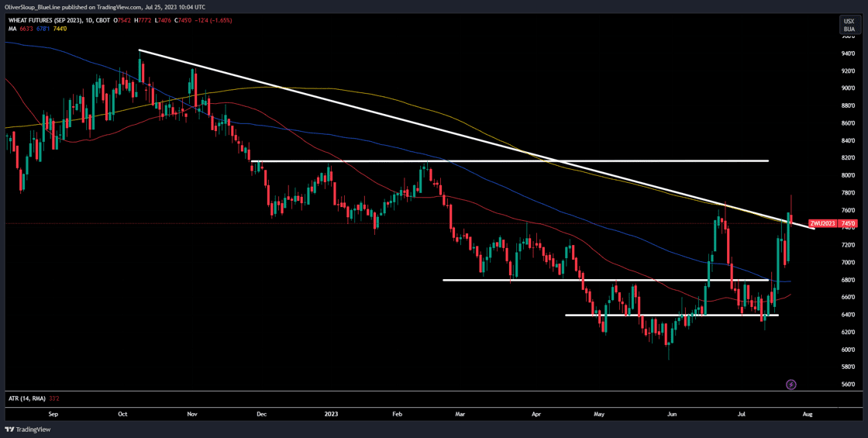
Task: Click the 940'0 price axis label
Action: point(849,53)
